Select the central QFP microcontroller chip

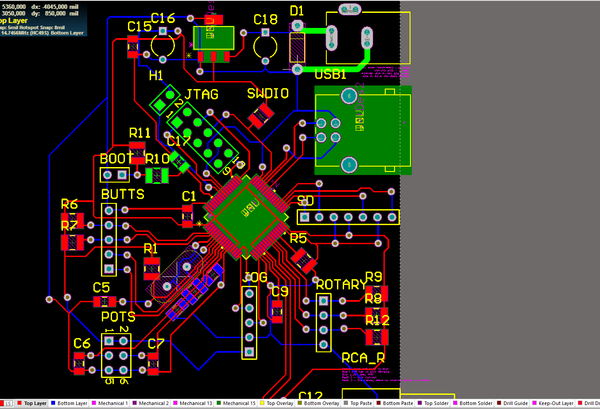click(246, 218)
